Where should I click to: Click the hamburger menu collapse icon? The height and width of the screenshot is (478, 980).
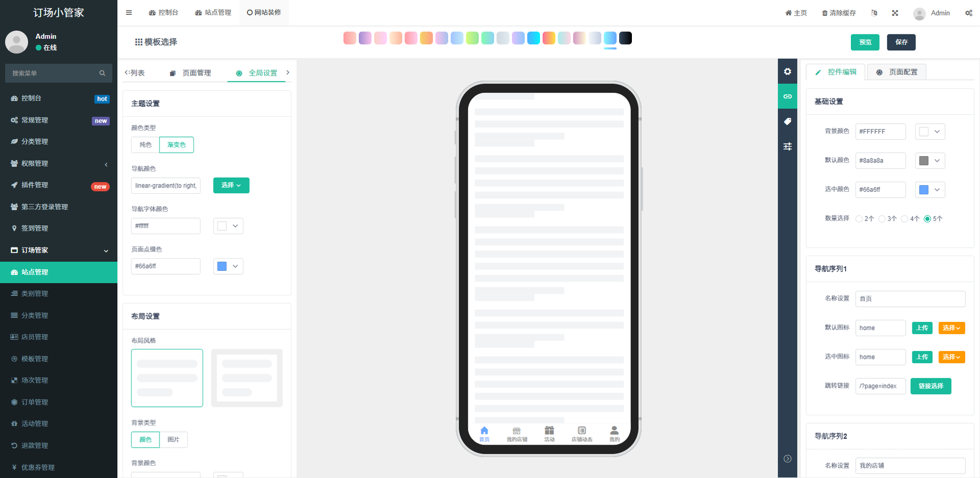tap(129, 13)
